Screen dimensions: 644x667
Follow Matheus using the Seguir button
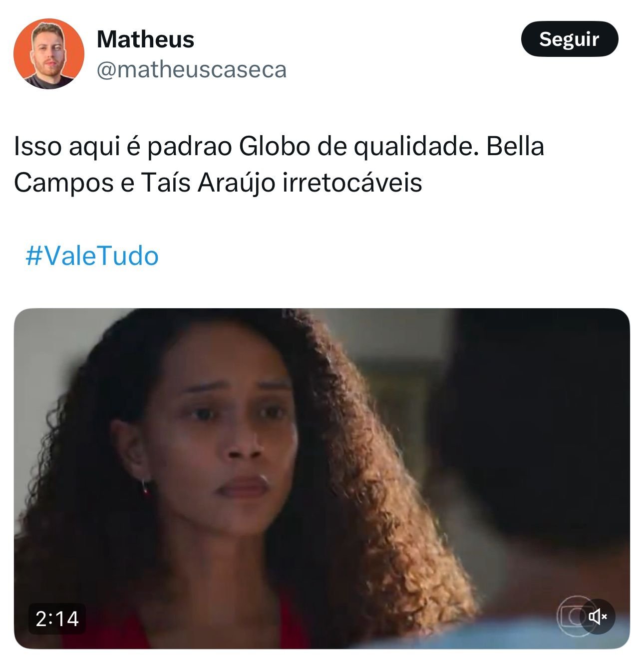pos(569,39)
